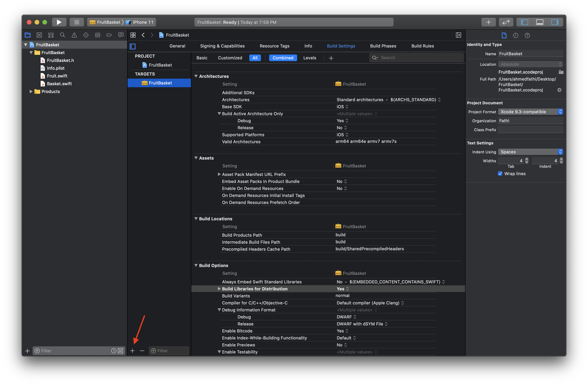588x385 pixels.
Task: Collapse the Build Locations section
Action: 196,219
